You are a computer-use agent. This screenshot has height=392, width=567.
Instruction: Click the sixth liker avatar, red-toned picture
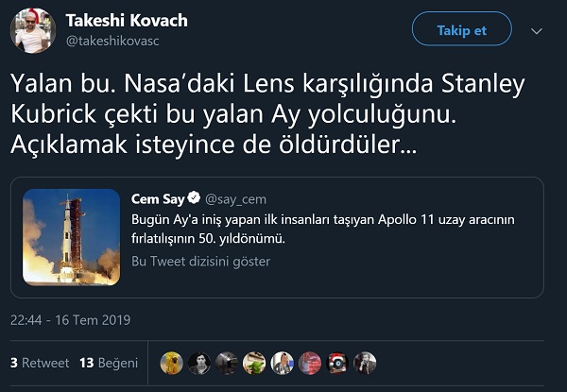[310, 363]
